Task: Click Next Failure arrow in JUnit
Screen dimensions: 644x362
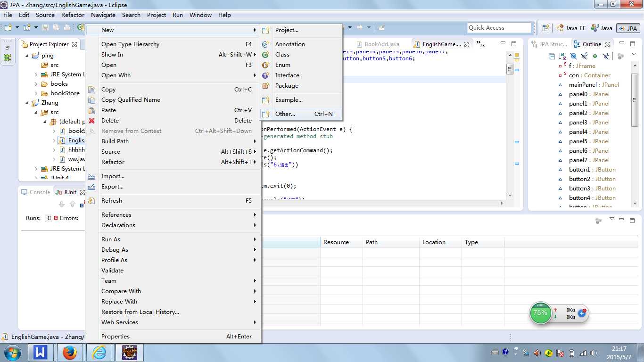Action: pos(62,204)
